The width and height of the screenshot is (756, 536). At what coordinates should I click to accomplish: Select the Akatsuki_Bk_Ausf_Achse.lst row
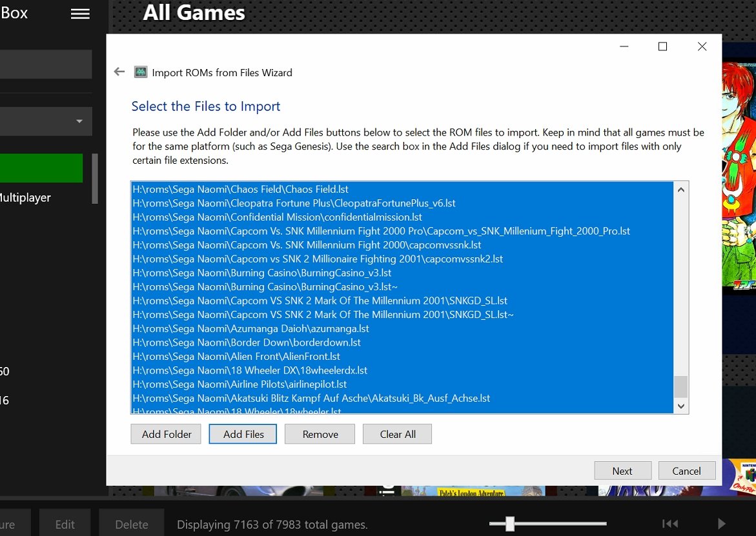pos(402,399)
